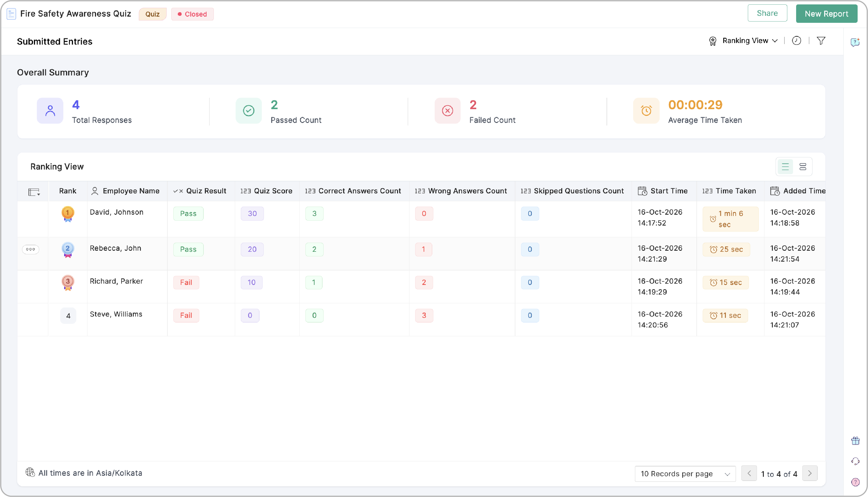Viewport: 868px width, 497px height.
Task: Click the silver rank 2 medal
Action: [x=68, y=250]
